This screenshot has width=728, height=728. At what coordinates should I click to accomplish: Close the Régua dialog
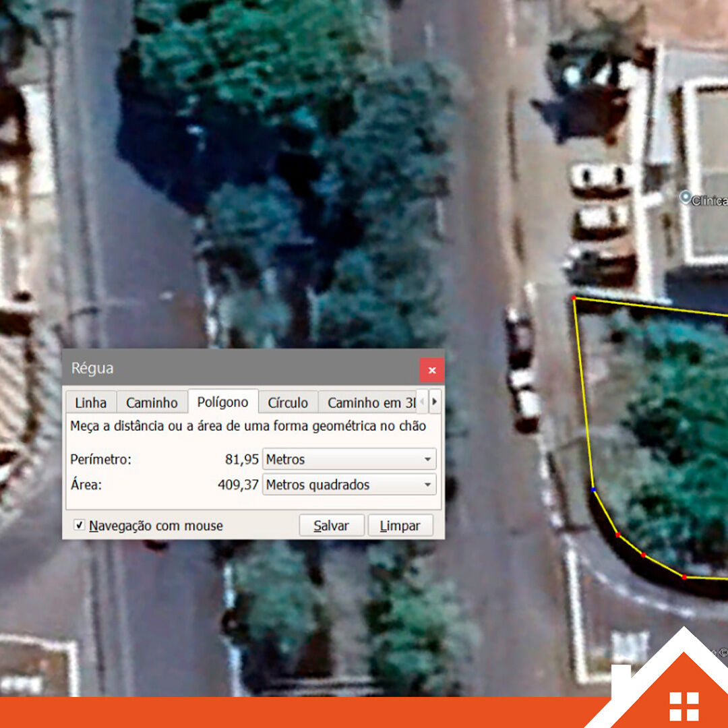click(431, 370)
